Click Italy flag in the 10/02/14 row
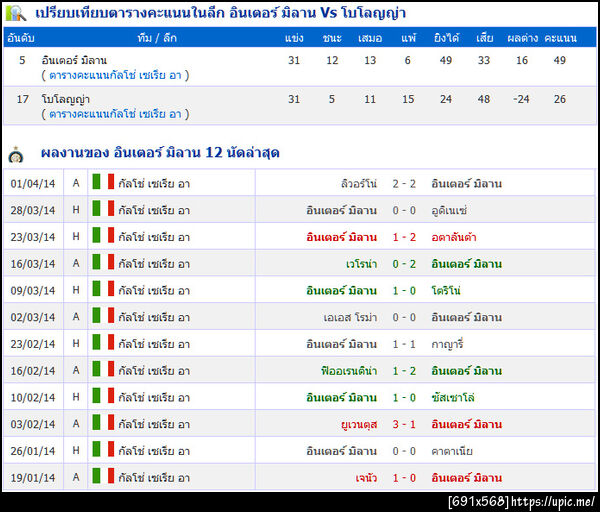Screen dimensions: 600x512 tap(103, 396)
